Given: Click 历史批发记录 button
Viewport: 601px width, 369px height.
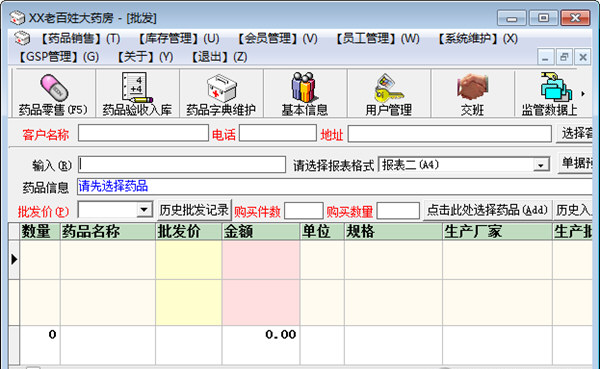Looking at the screenshot, I should pyautogui.click(x=194, y=210).
